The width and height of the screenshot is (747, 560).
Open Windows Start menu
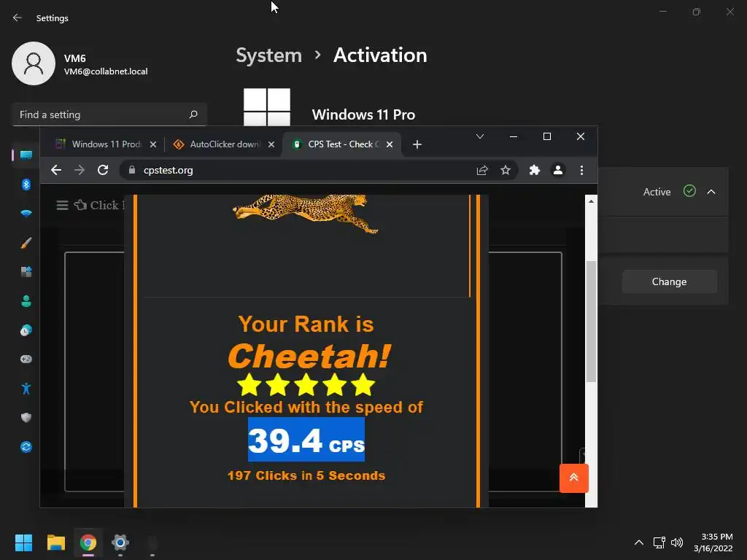coord(23,542)
